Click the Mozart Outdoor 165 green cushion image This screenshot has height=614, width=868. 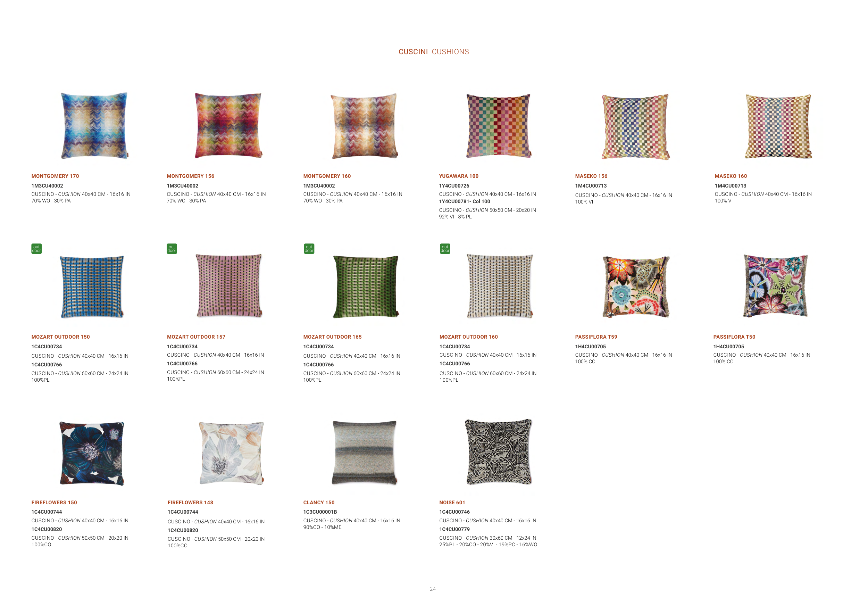click(x=366, y=287)
